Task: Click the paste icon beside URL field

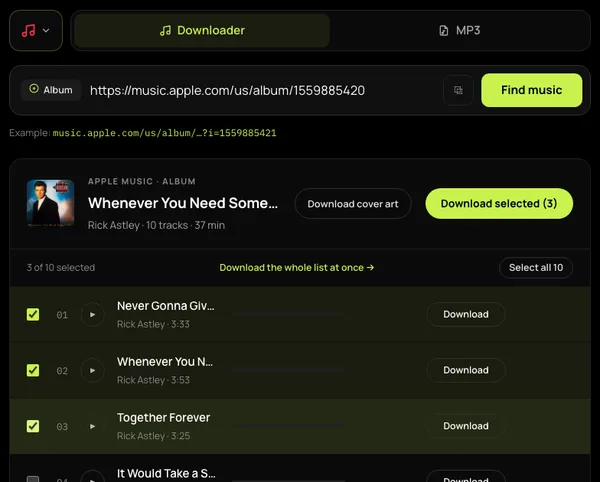Action: tap(458, 90)
